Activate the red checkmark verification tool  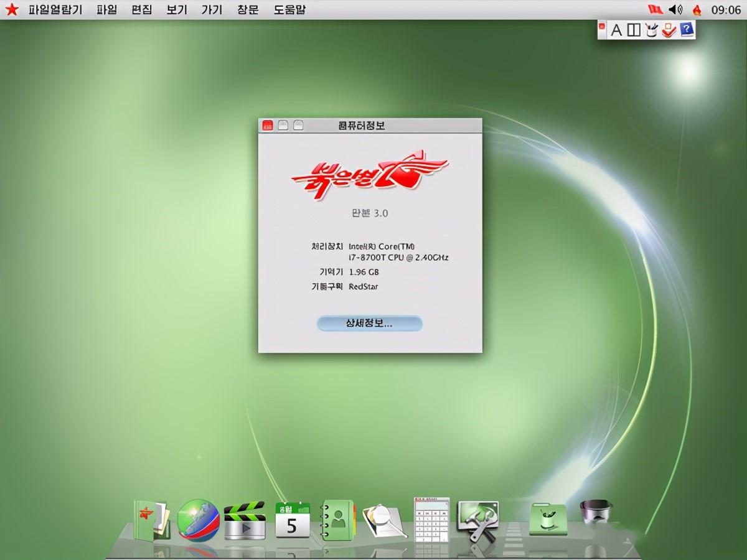click(667, 29)
